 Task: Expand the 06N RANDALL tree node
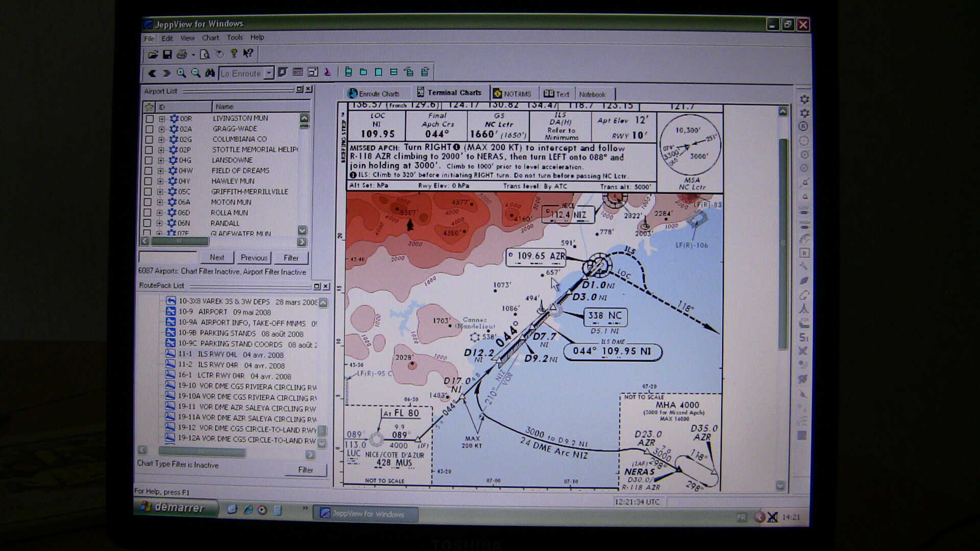[x=159, y=223]
